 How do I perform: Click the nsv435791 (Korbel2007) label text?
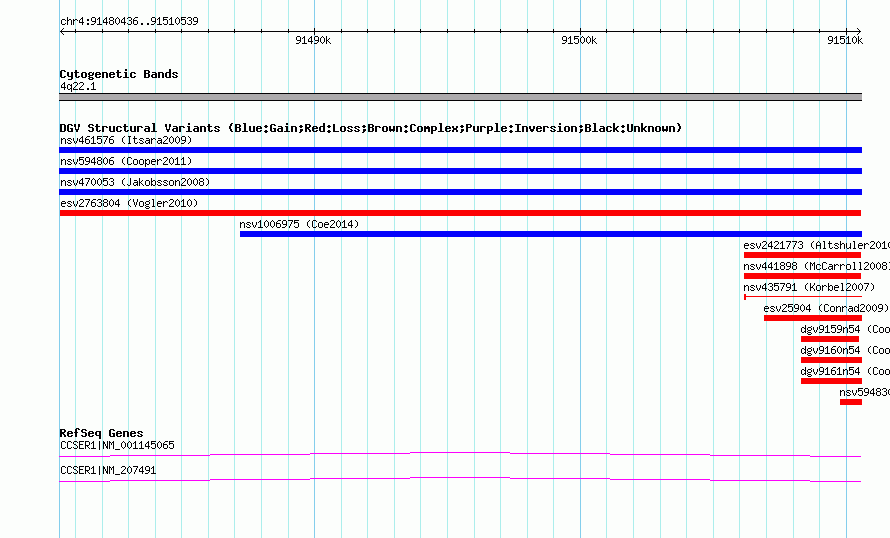(809, 287)
